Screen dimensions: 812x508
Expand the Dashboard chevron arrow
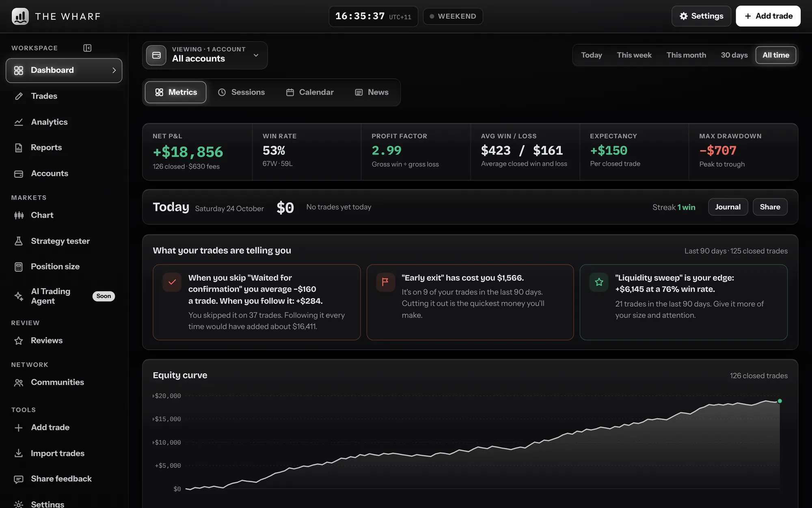point(114,70)
